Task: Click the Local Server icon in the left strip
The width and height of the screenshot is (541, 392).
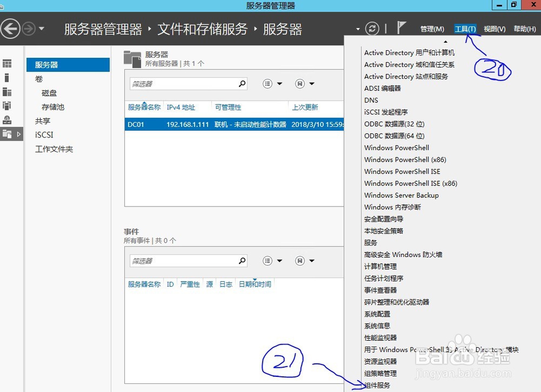Action: pos(8,77)
